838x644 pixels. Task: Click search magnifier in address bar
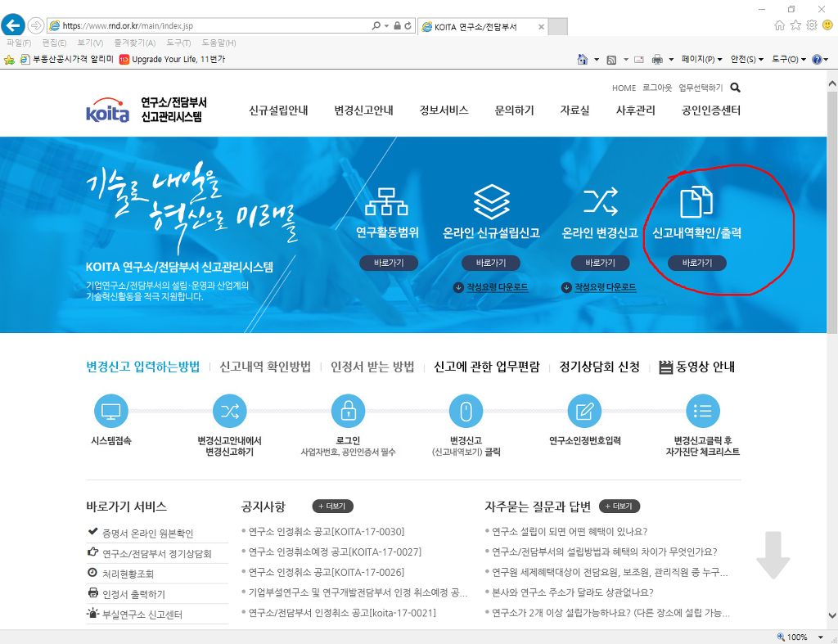click(376, 25)
